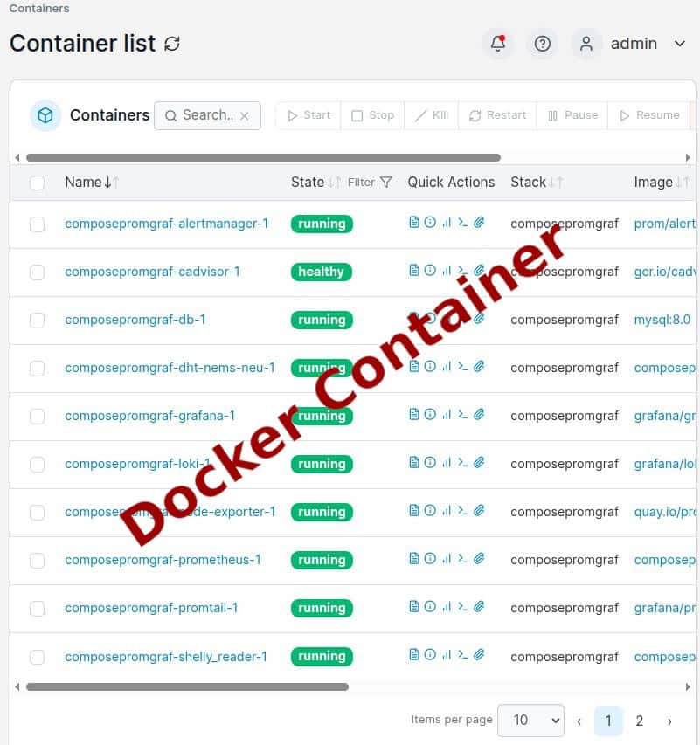
Task: Toggle the select-all checkbox in header
Action: 38,183
